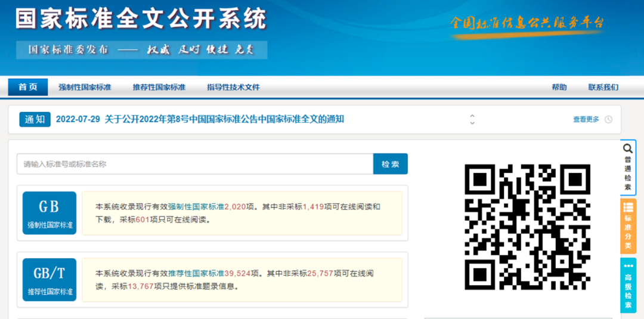Click the clock icon beside 查看更多
The width and height of the screenshot is (644, 319).
[608, 119]
